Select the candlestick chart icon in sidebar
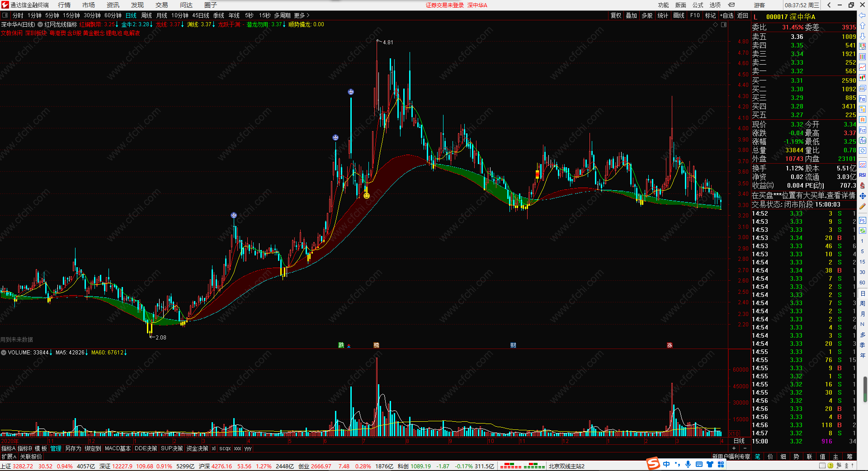The height and width of the screenshot is (471, 868). pos(862,78)
